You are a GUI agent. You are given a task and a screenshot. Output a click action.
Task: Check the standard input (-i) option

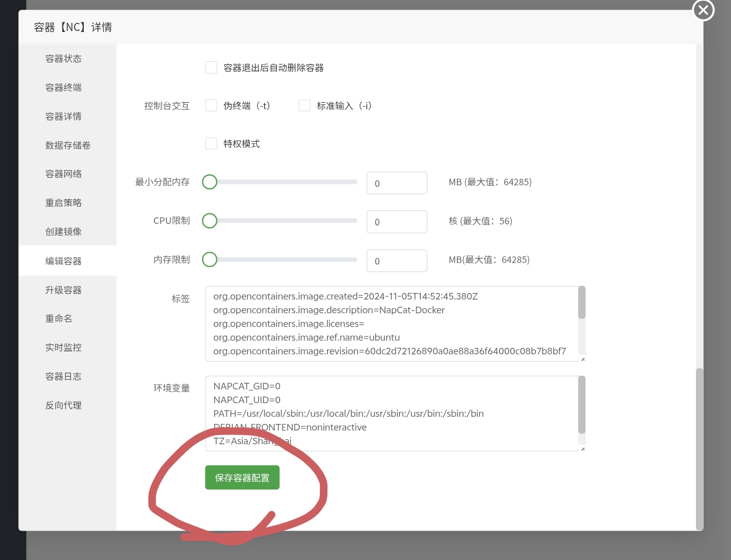tap(305, 106)
